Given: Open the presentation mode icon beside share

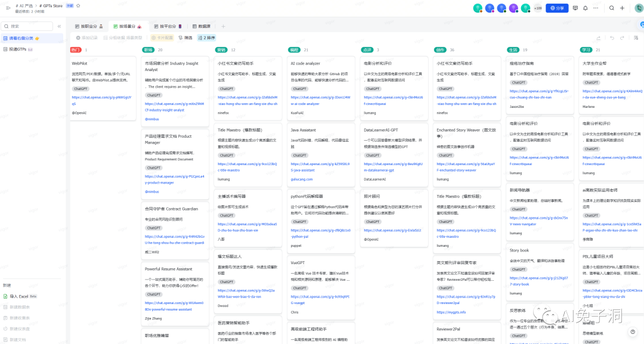Looking at the screenshot, I should (x=575, y=8).
